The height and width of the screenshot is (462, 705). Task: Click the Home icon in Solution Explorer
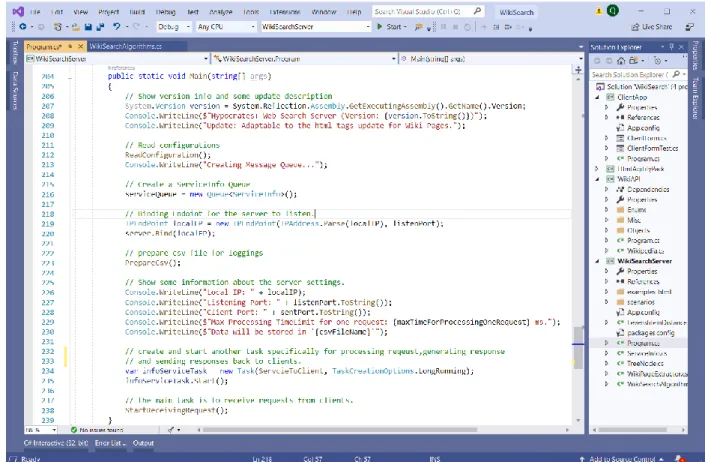coord(621,61)
